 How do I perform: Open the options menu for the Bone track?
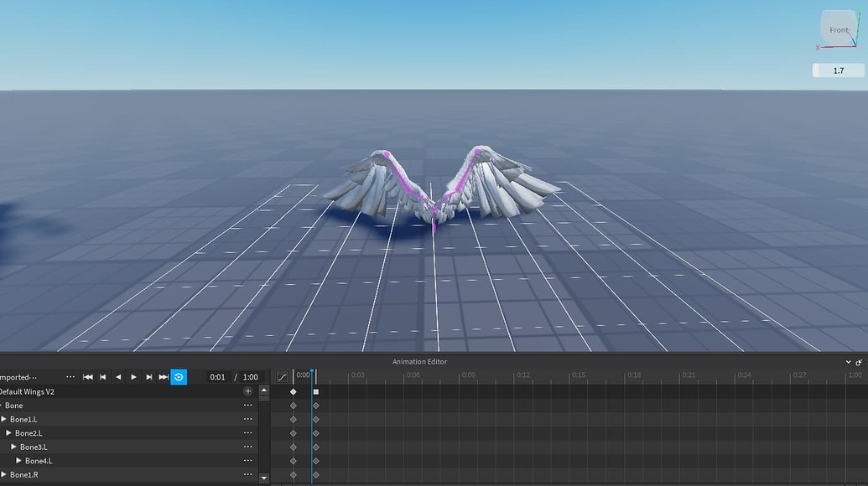click(x=248, y=405)
